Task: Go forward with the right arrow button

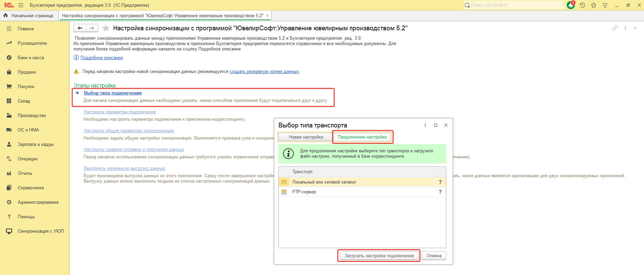Action: point(92,28)
